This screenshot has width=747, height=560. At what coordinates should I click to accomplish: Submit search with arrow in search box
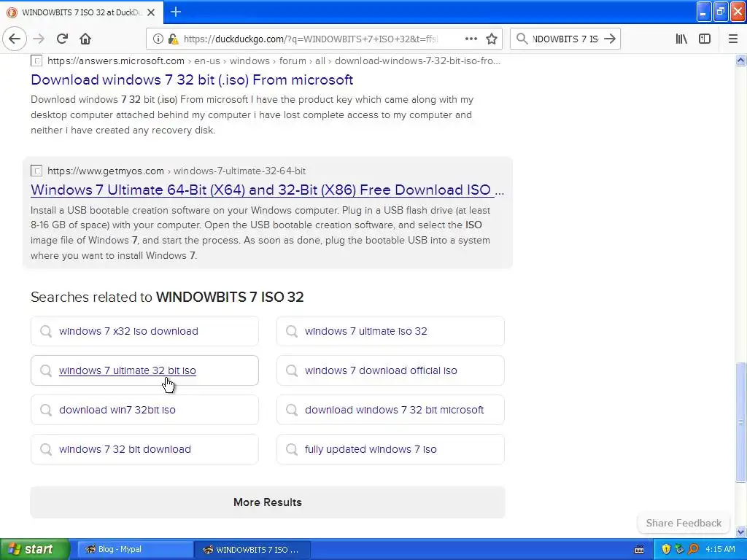click(x=610, y=39)
